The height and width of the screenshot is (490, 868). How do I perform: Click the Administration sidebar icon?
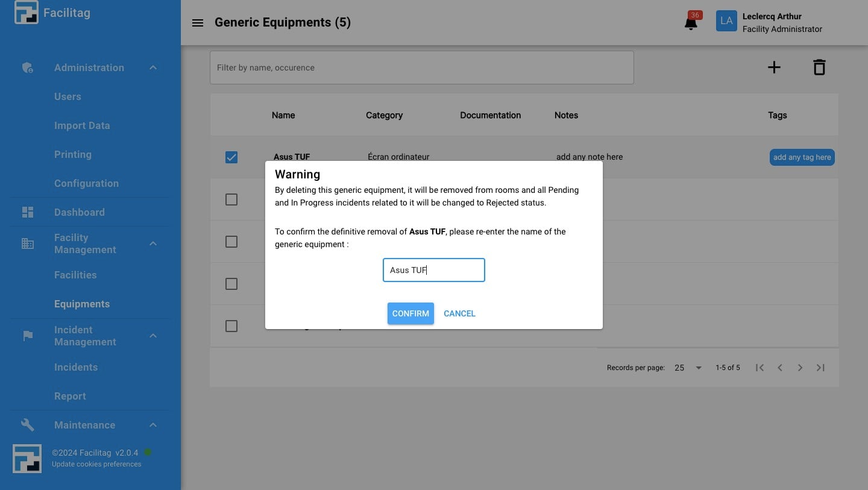click(x=27, y=68)
